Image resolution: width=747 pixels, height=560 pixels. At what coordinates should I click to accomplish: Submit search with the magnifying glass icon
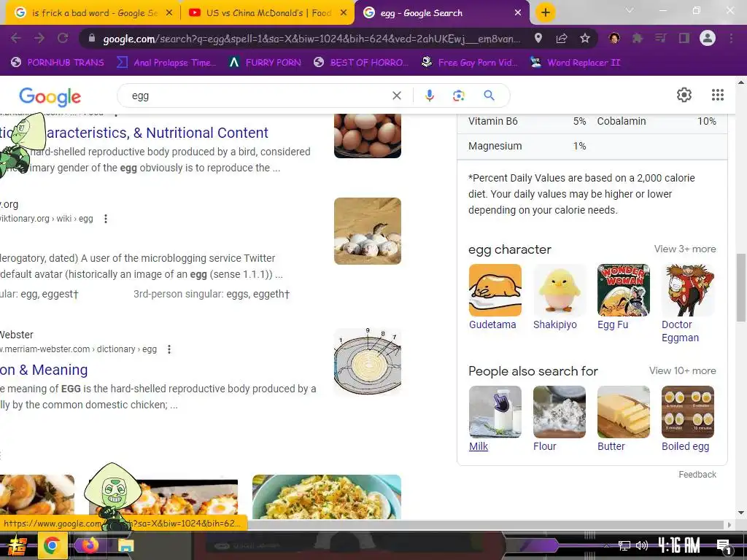coord(489,96)
